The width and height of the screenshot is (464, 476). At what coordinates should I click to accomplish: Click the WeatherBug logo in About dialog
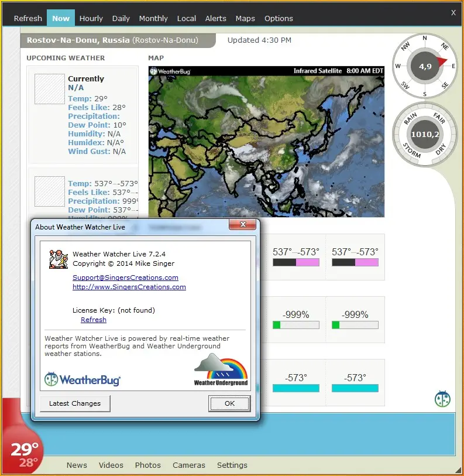click(83, 379)
